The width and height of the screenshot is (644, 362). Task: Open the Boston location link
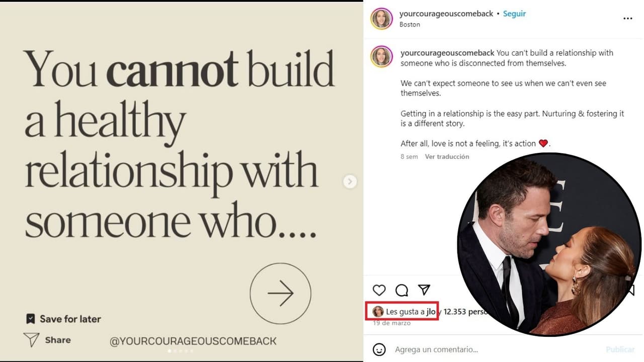410,24
